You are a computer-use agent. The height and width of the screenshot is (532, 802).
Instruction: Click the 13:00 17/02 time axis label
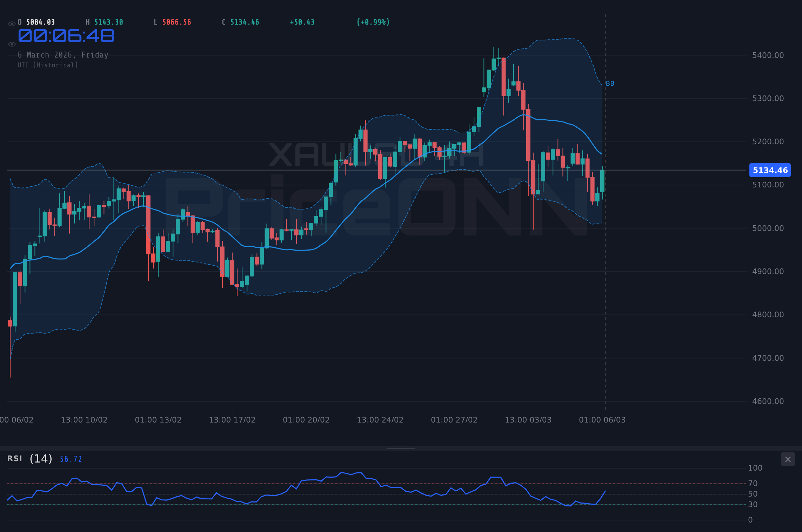pyautogui.click(x=232, y=420)
